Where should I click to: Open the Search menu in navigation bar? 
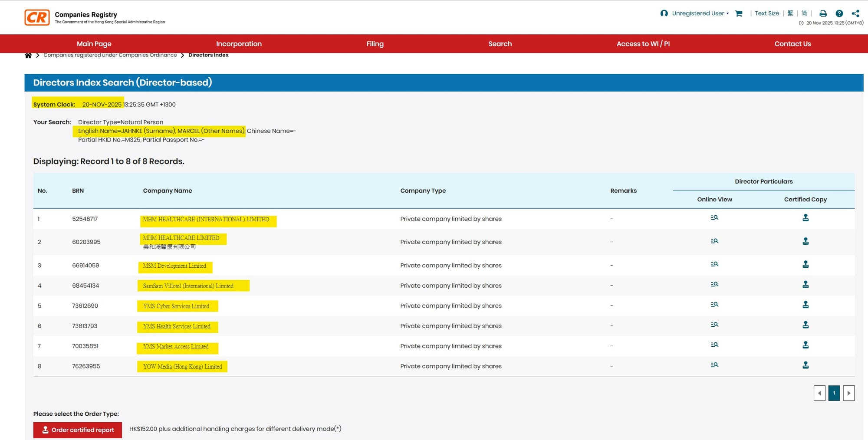500,44
